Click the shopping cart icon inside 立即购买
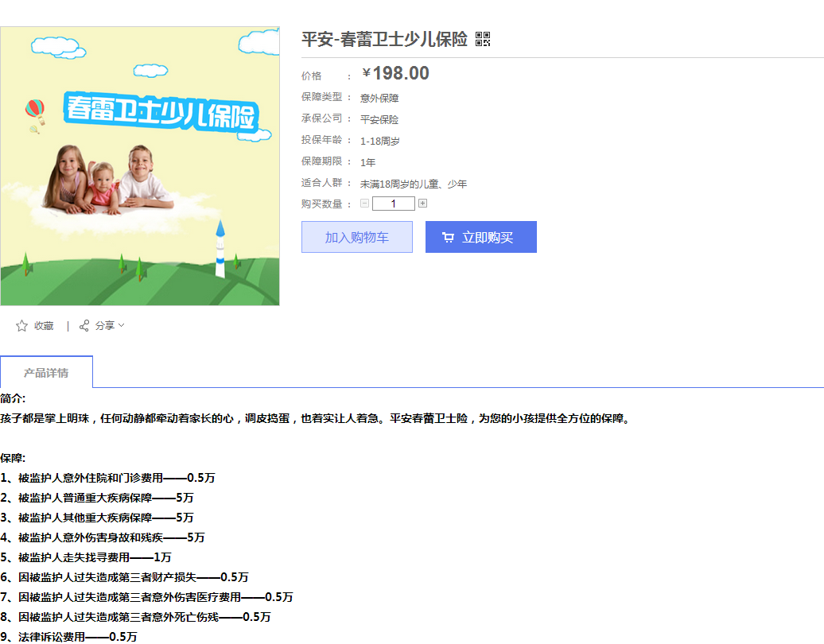Viewport: 824px width, 644px height. click(x=448, y=236)
